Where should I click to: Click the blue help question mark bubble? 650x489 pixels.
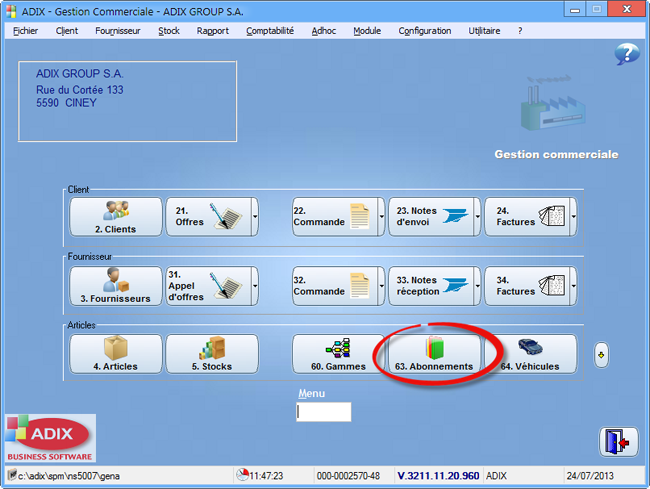coord(626,54)
